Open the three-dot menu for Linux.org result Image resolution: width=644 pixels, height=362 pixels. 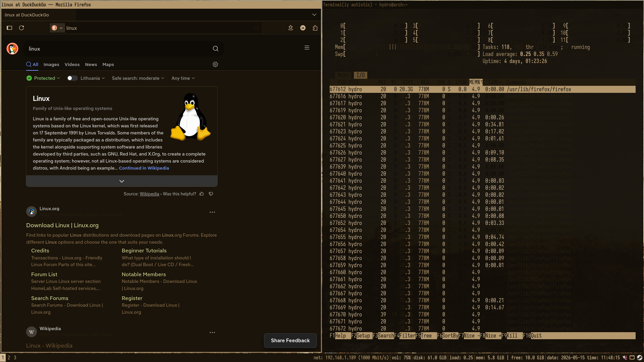coord(212,212)
